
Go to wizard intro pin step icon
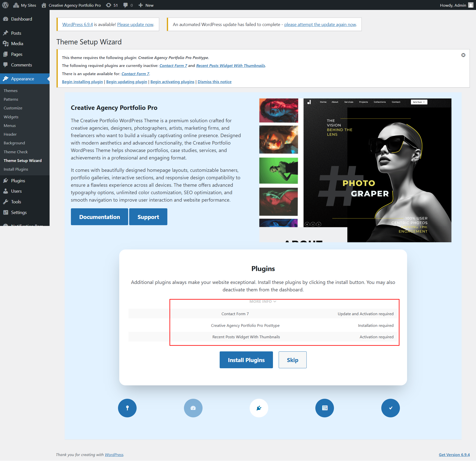click(127, 408)
